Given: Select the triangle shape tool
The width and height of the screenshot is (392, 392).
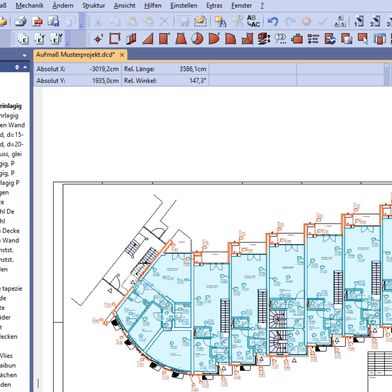Looking at the screenshot, I should click(148, 39).
